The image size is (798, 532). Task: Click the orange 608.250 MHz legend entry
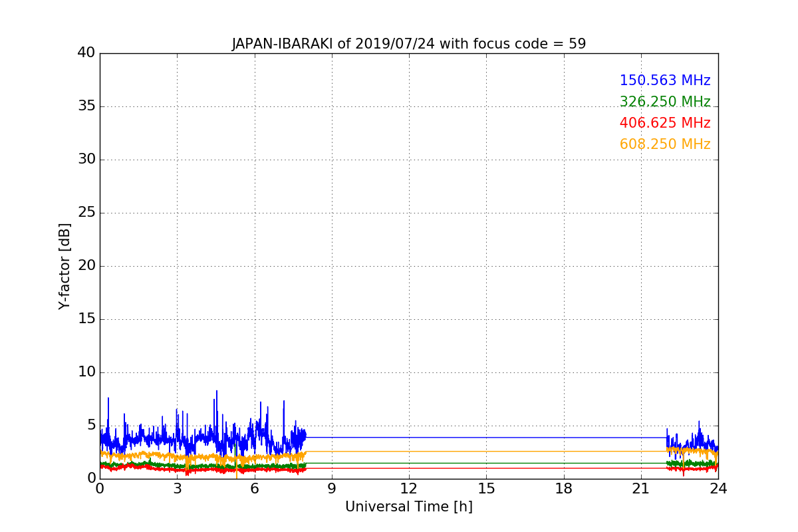click(664, 144)
